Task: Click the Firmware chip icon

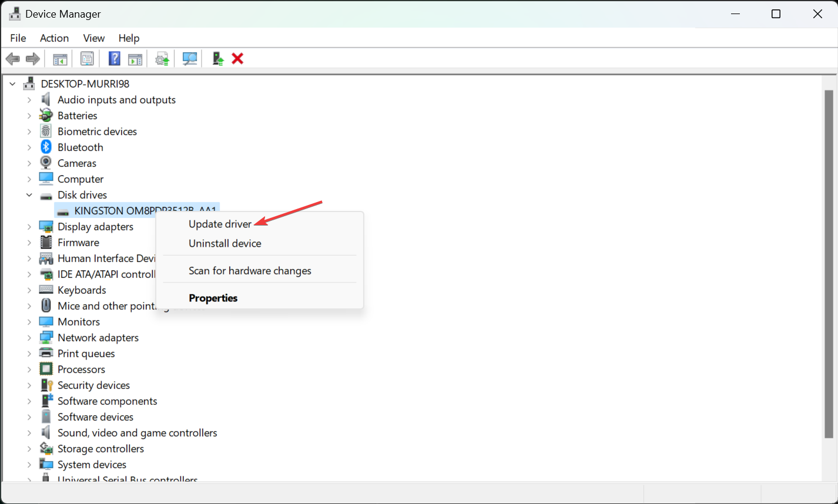Action: (46, 242)
